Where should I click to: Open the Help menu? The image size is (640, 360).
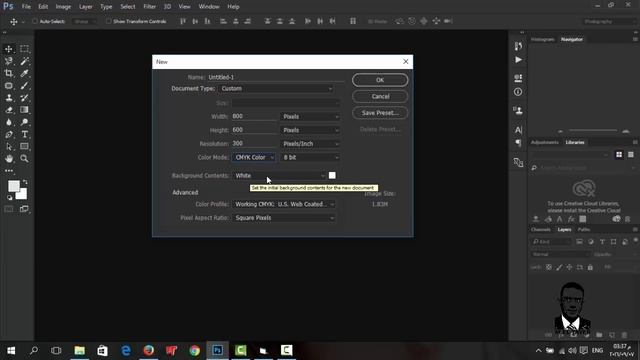233,7
